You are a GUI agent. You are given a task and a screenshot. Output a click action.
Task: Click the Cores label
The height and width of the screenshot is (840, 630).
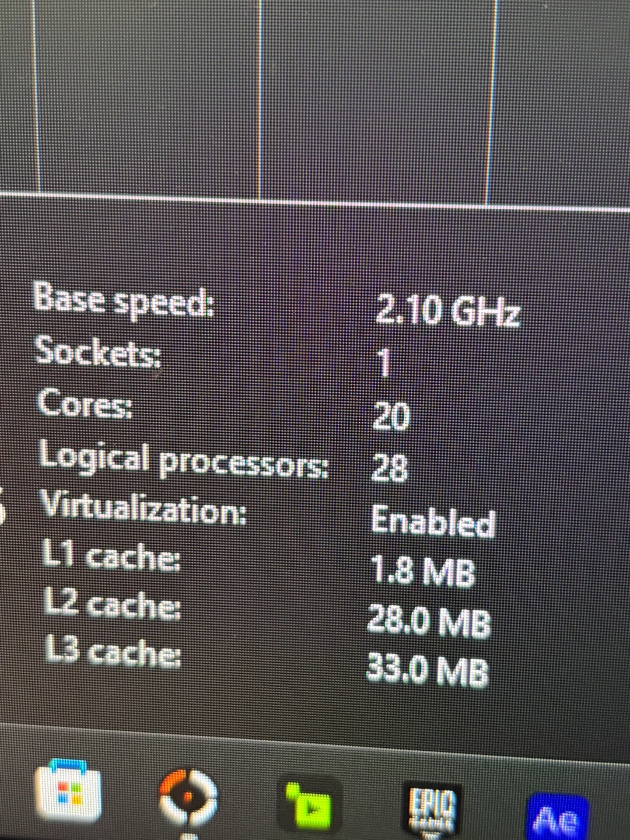tap(85, 403)
